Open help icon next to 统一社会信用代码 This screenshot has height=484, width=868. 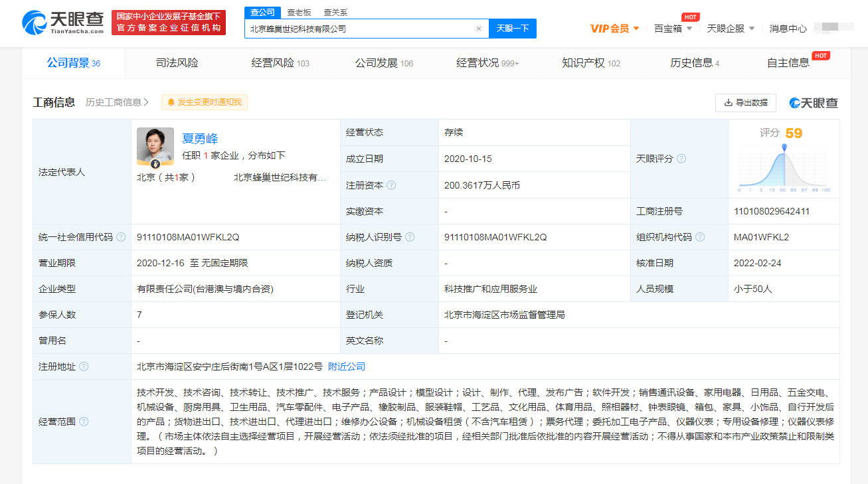click(121, 237)
